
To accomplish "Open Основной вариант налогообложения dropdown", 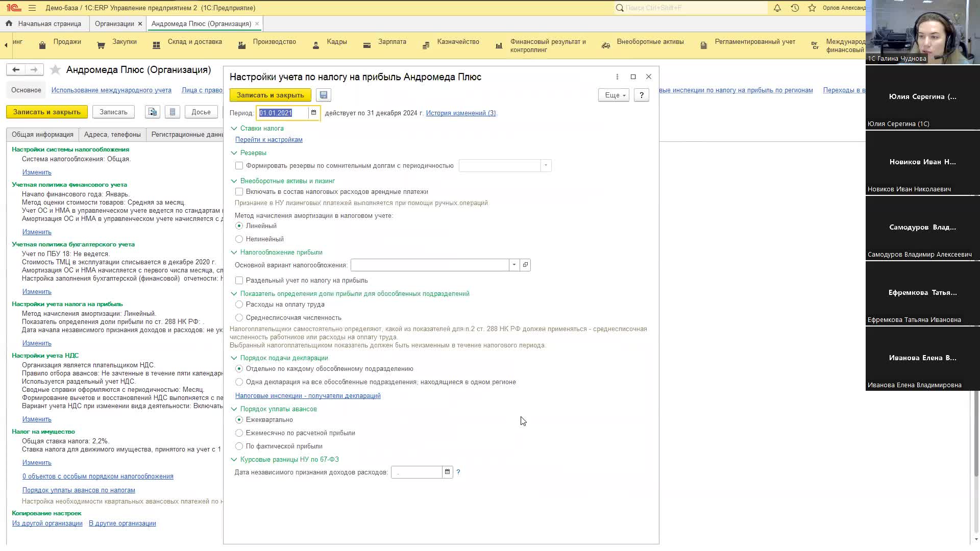I will click(x=514, y=265).
